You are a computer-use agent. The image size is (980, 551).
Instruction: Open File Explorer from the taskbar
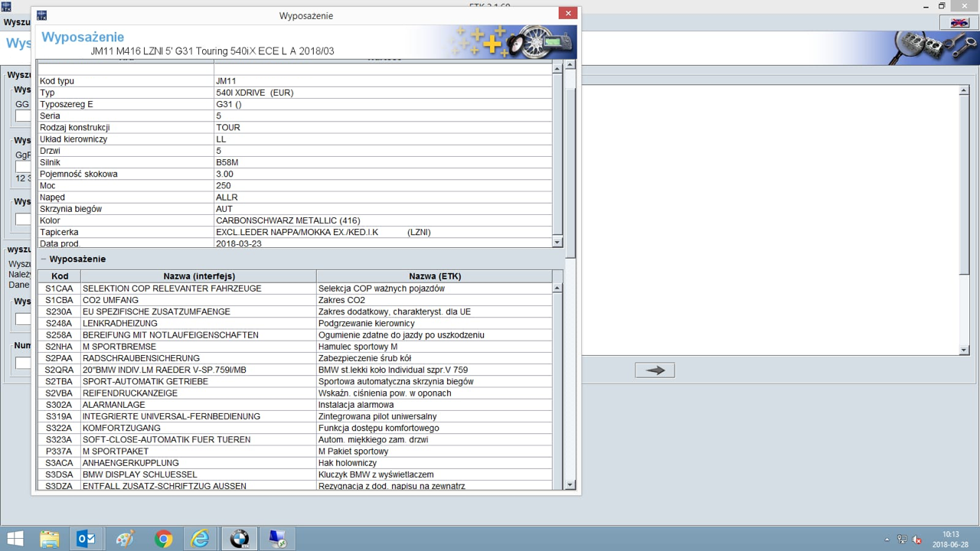click(x=50, y=539)
